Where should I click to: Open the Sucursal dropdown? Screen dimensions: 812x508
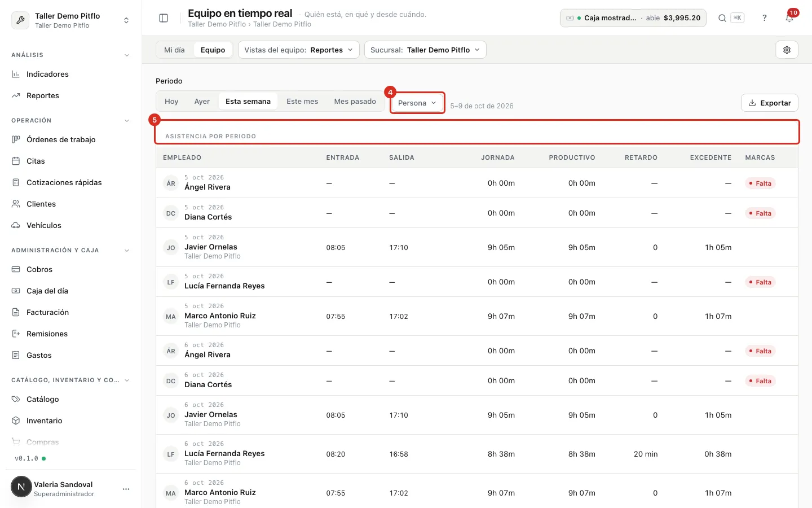pyautogui.click(x=425, y=50)
